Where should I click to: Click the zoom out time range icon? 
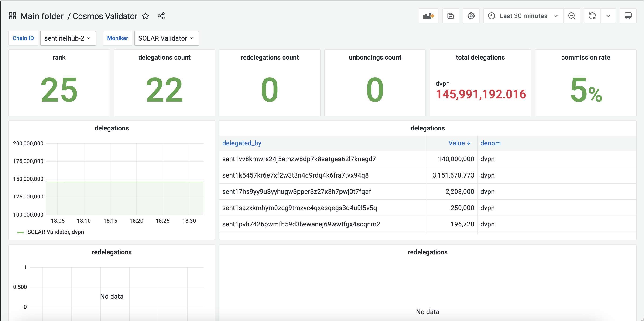pyautogui.click(x=572, y=16)
